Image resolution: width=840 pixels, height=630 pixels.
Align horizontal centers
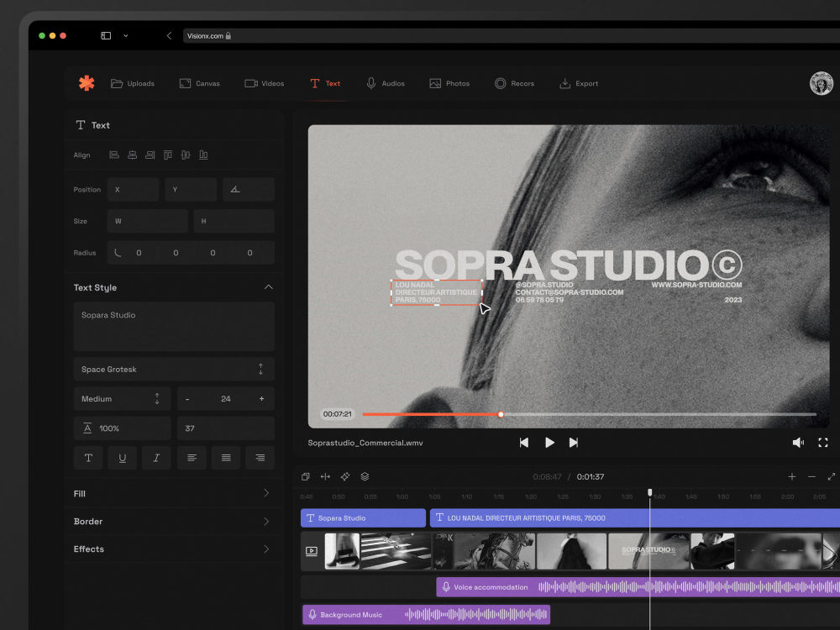click(133, 155)
